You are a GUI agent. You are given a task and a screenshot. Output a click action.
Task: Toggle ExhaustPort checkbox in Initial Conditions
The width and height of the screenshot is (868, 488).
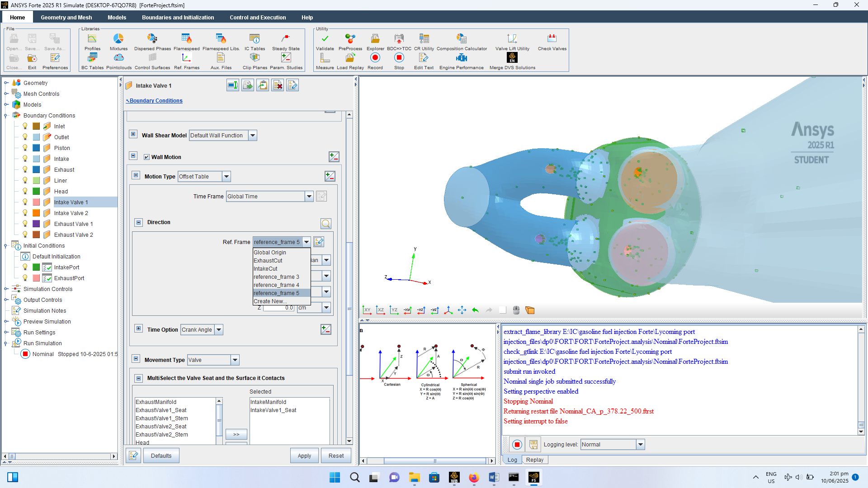[47, 278]
